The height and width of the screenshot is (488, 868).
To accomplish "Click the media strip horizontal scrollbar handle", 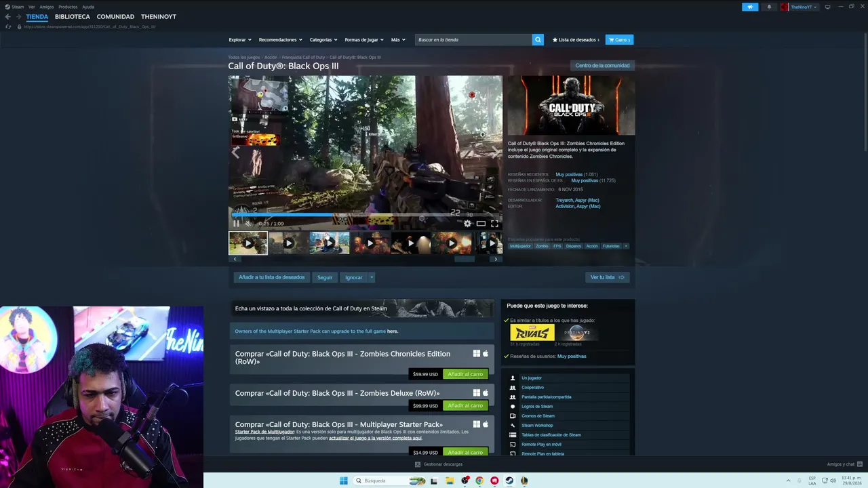I will [x=465, y=259].
